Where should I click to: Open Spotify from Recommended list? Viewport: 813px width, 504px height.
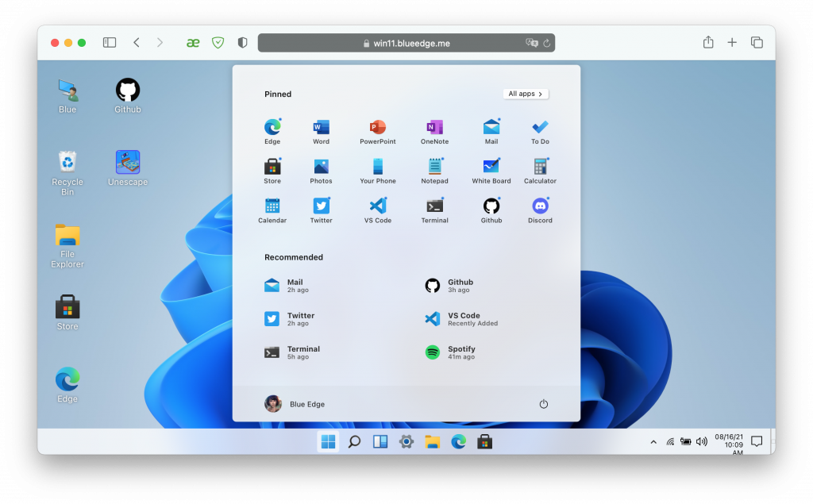click(x=460, y=352)
